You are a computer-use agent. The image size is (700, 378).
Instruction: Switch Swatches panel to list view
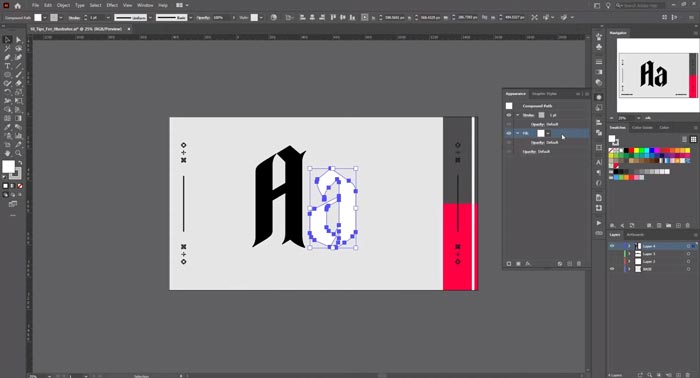pyautogui.click(x=684, y=139)
